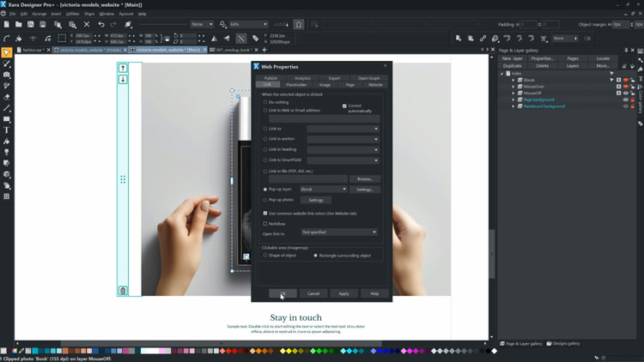This screenshot has width=644, height=362.
Task: Activate the Text tool
Action: coord(7,130)
